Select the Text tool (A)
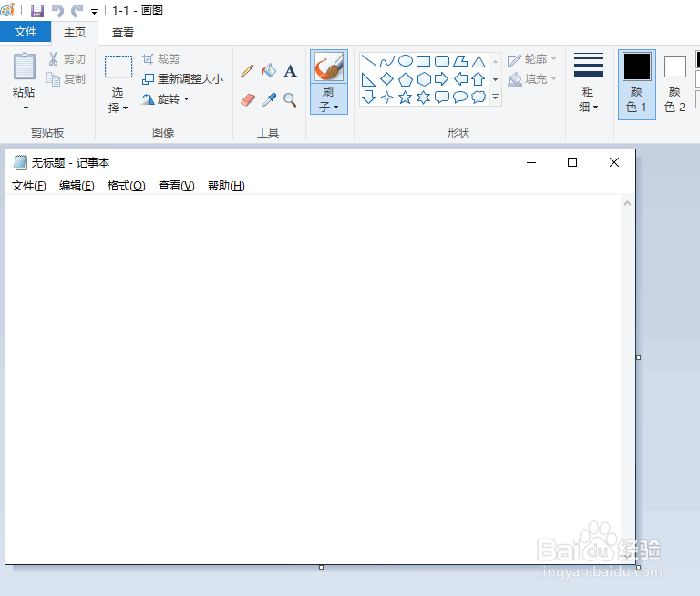 click(290, 70)
